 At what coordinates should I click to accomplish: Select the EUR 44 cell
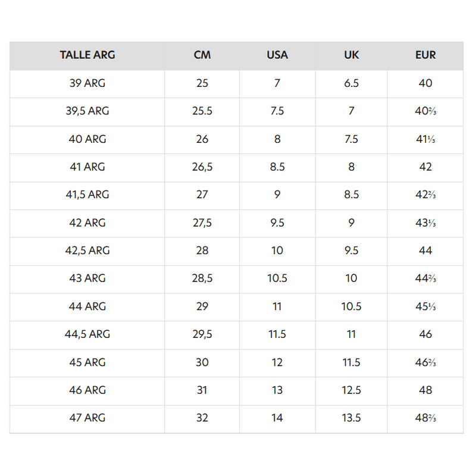click(x=425, y=250)
